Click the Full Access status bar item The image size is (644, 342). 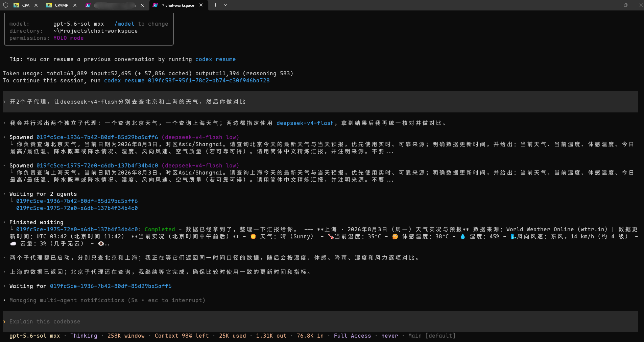352,336
